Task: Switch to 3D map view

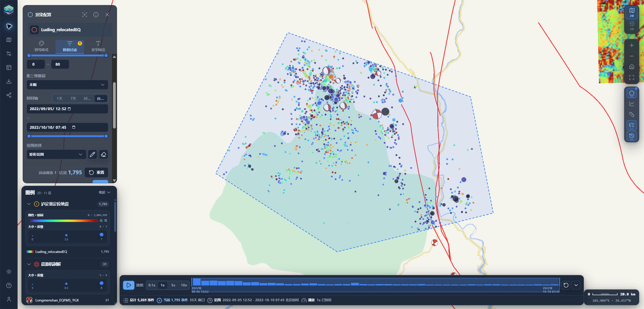Action: point(632,26)
